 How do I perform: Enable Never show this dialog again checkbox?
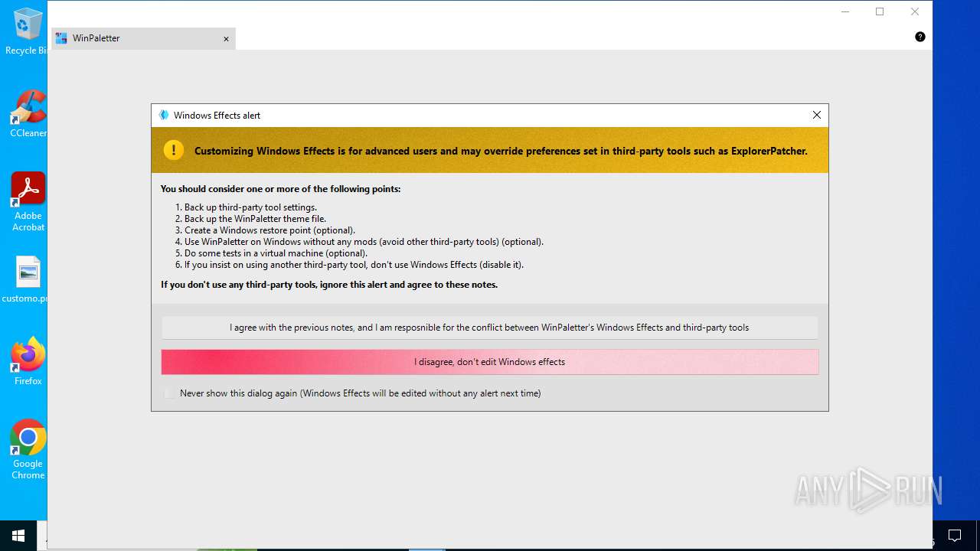point(169,393)
